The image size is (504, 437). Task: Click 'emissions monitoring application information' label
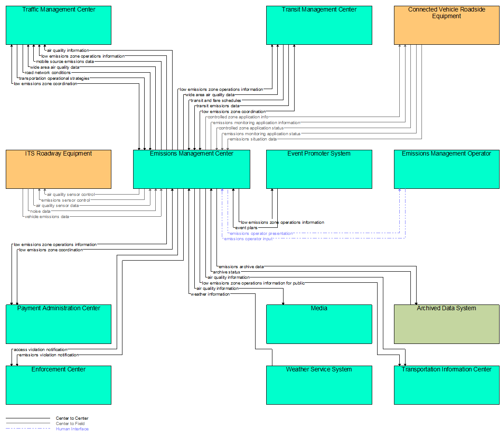click(x=256, y=123)
